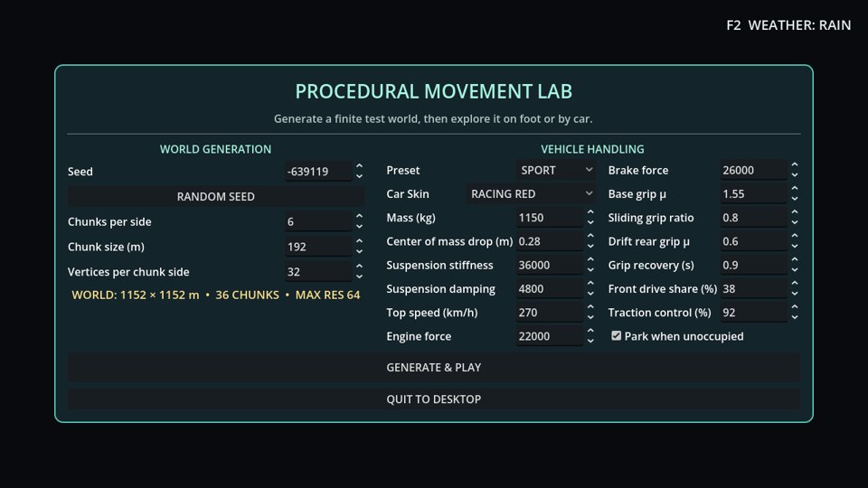Raise Center of mass drop with the up arrow
This screenshot has height=488, width=868.
point(590,236)
